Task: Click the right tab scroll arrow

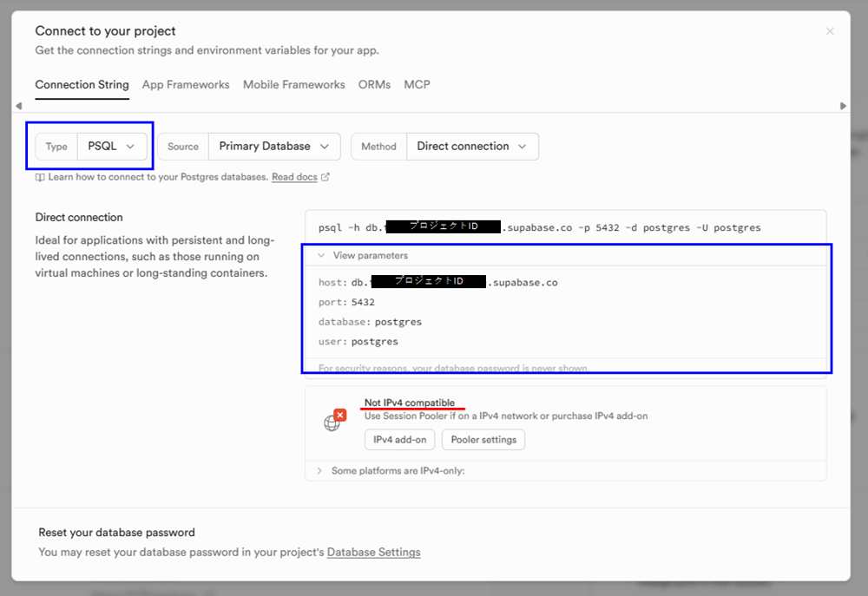Action: (843, 106)
